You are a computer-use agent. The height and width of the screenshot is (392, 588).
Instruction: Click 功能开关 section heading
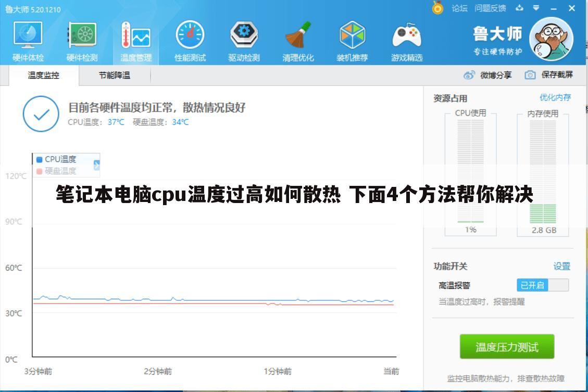pyautogui.click(x=451, y=267)
